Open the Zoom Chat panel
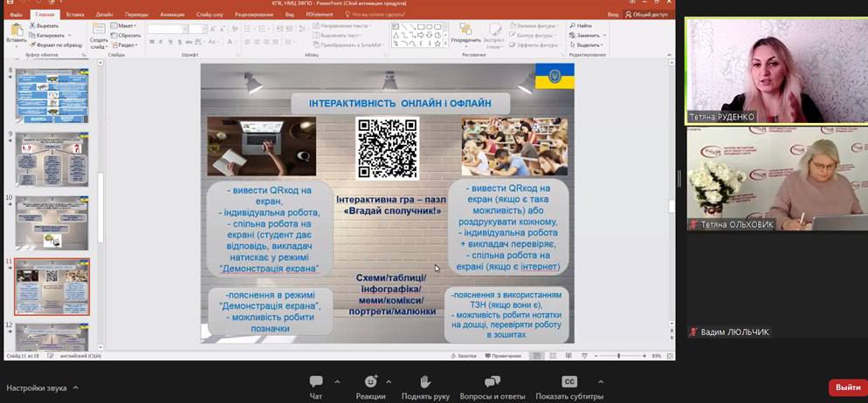 315,386
